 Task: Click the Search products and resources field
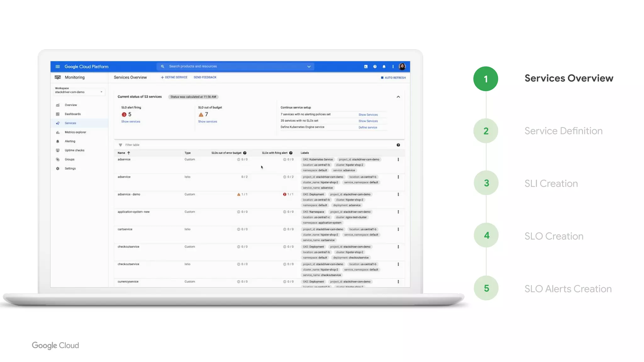click(x=235, y=66)
